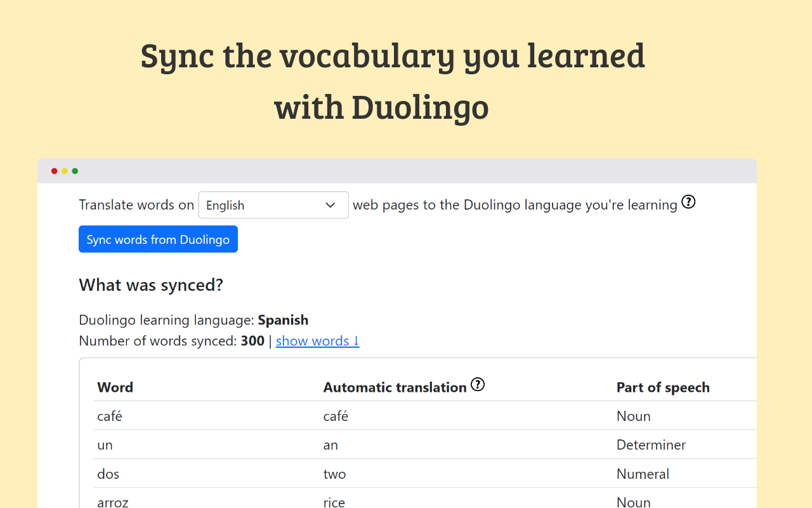Select the café row in the table
The width and height of the screenshot is (812, 508).
point(109,416)
